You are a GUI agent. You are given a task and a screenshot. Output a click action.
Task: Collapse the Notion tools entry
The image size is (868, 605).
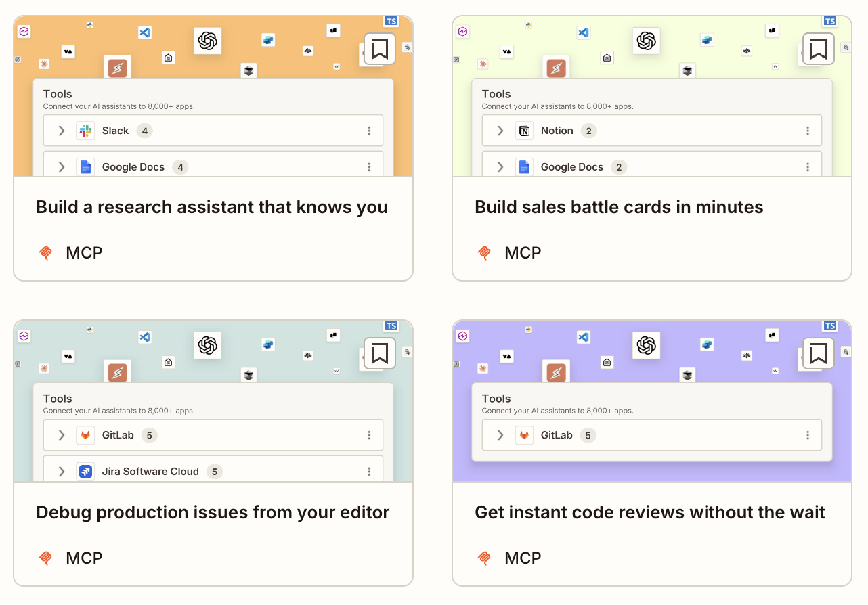tap(499, 130)
